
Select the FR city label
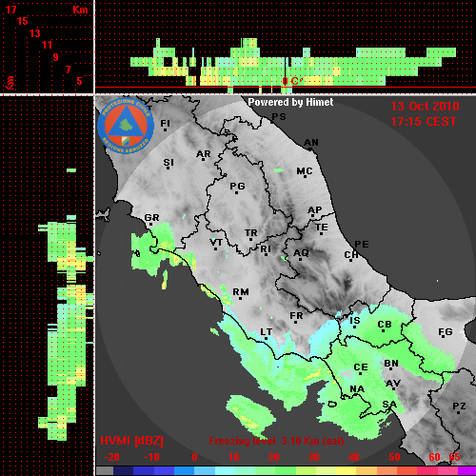tap(296, 316)
